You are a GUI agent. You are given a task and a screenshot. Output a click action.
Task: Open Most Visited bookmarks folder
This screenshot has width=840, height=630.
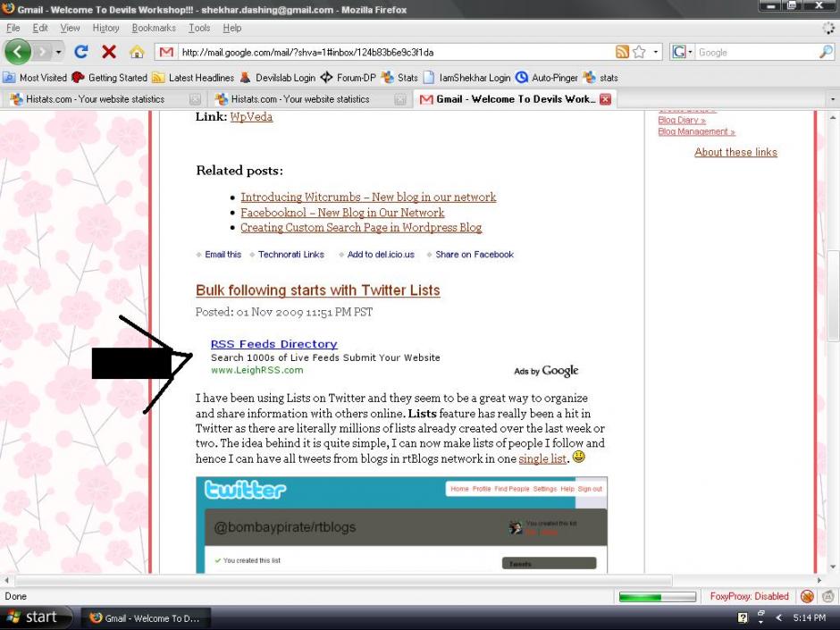(x=35, y=78)
